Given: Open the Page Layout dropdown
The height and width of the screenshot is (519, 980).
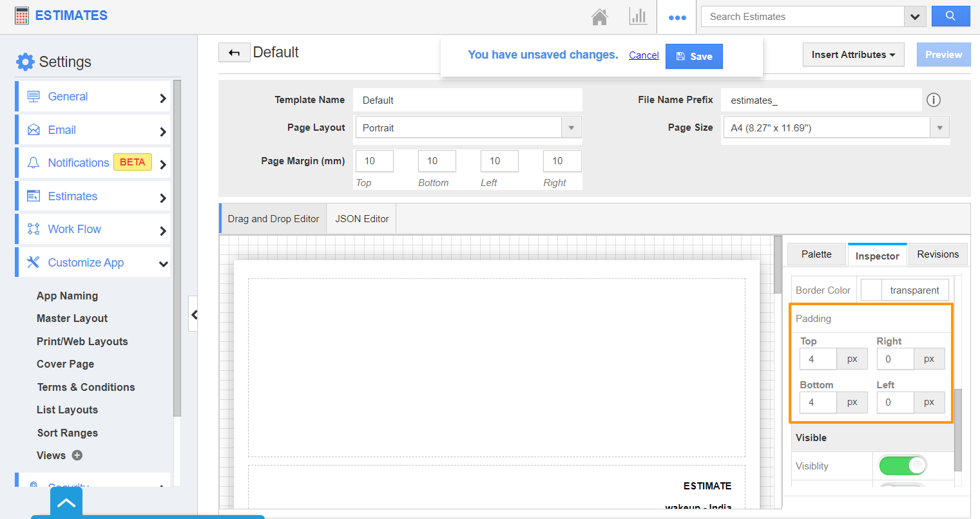Looking at the screenshot, I should [571, 127].
